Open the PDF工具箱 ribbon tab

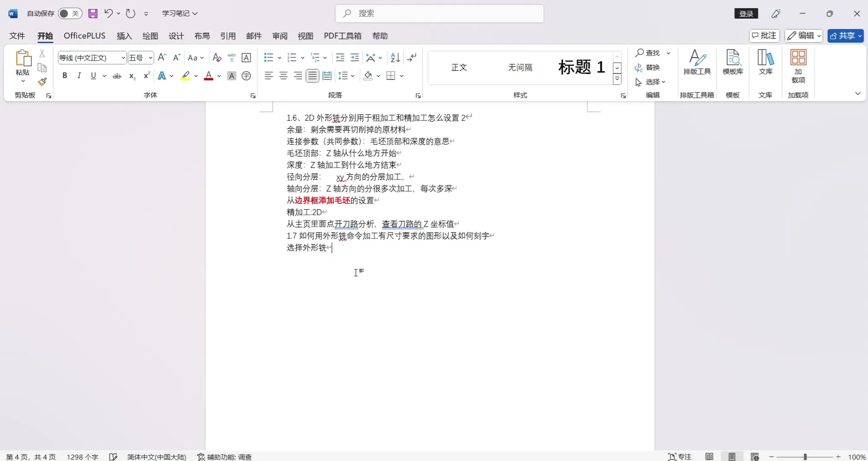pos(342,36)
